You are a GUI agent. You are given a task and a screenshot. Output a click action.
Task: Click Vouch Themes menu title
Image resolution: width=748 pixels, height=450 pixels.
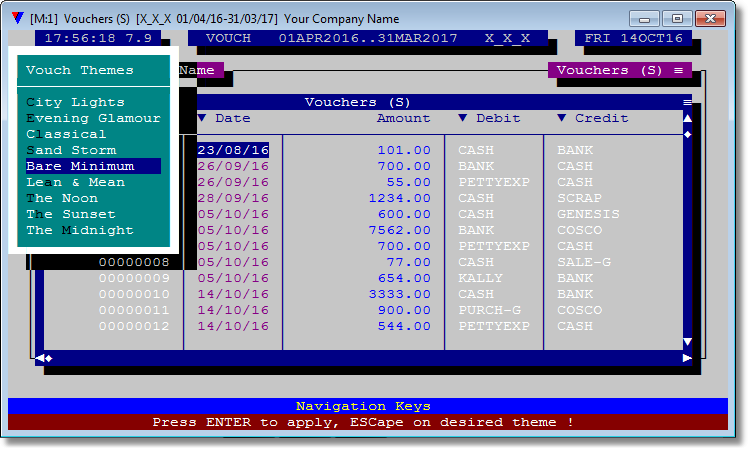point(80,70)
